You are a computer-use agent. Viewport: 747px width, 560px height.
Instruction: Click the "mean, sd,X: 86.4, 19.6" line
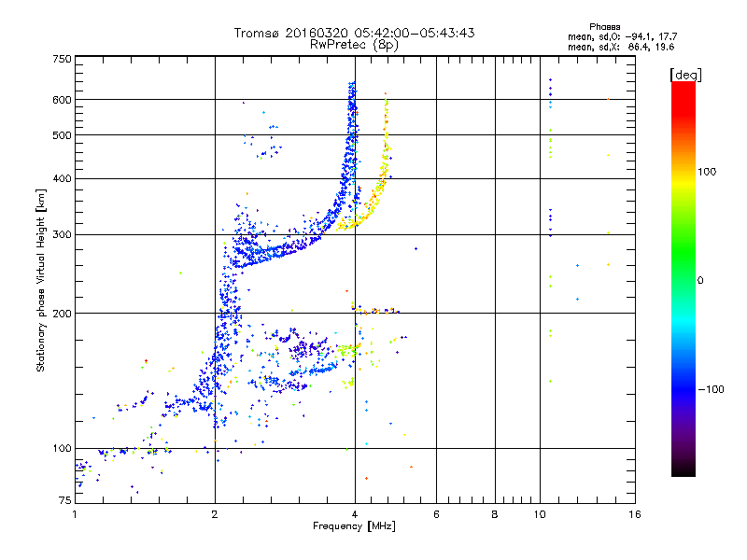click(x=621, y=48)
